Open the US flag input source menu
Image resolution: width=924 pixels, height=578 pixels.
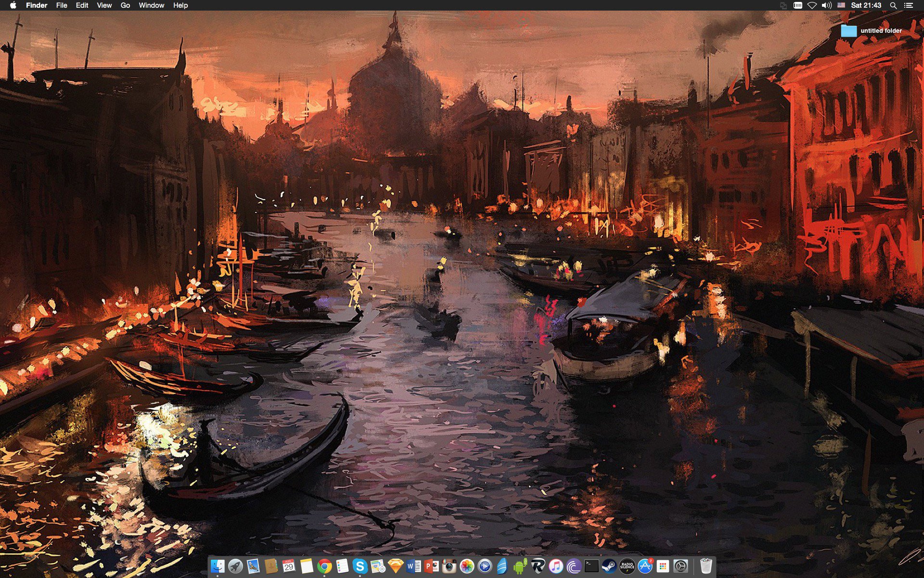pos(841,5)
